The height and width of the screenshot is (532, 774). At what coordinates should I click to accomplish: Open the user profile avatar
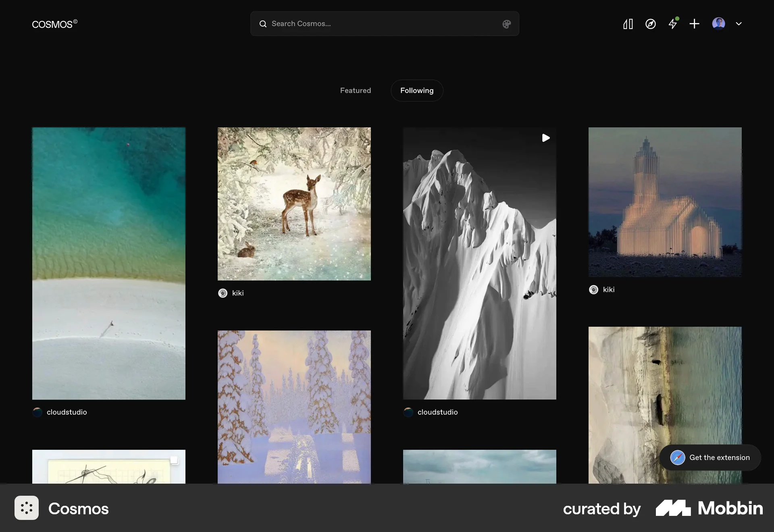pyautogui.click(x=718, y=24)
